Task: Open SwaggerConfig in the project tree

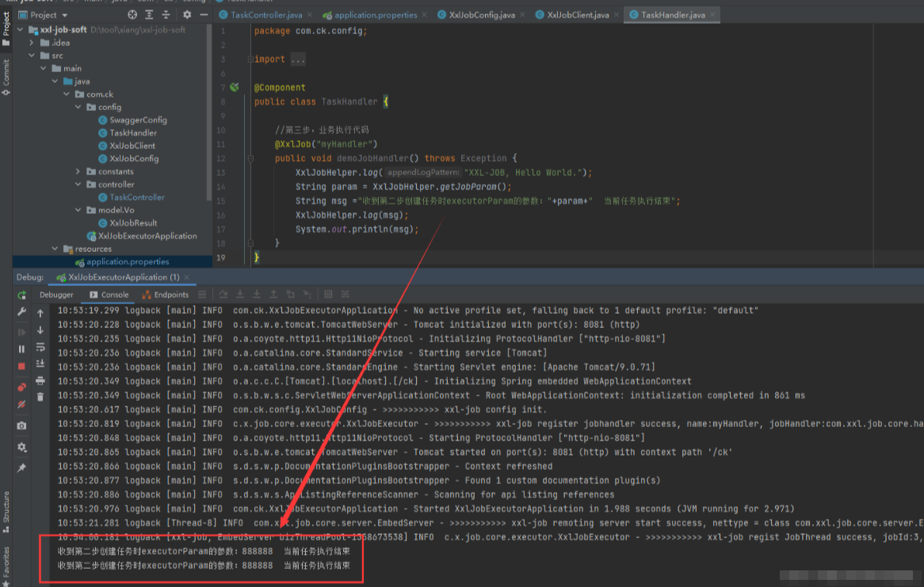Action: tap(138, 120)
